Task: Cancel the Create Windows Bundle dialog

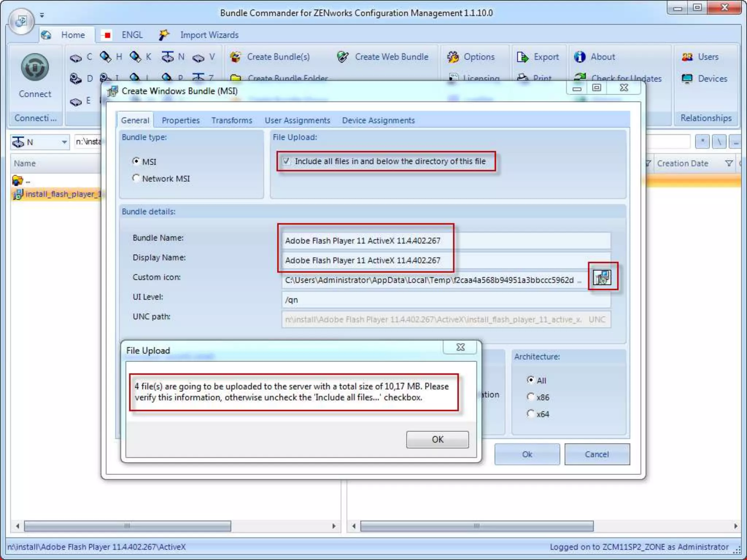Action: tap(597, 454)
